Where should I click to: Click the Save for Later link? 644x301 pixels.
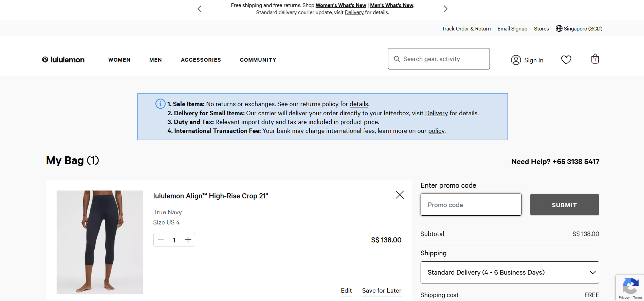[x=381, y=290]
